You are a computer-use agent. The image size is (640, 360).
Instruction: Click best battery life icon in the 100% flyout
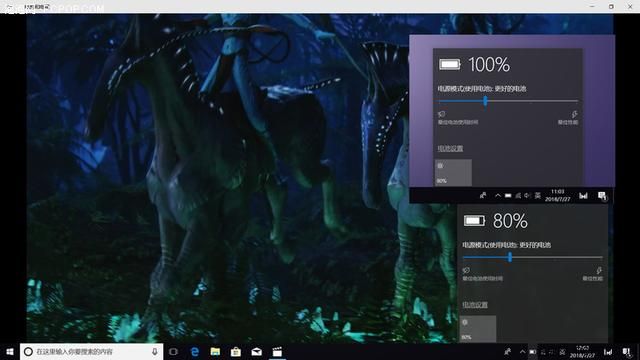442,114
